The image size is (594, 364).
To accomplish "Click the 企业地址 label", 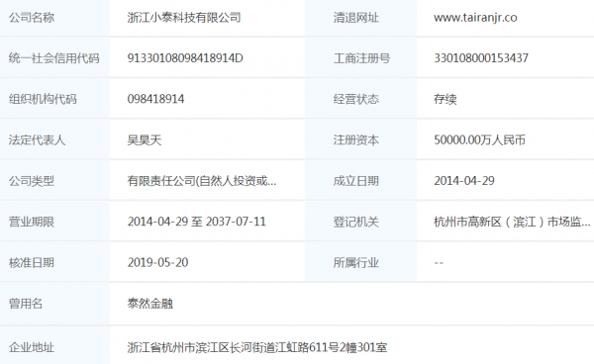I will coord(32,347).
